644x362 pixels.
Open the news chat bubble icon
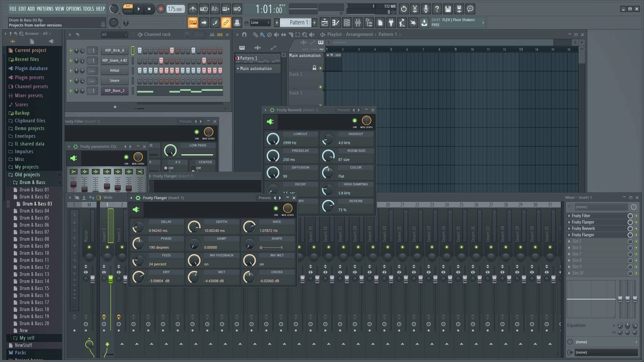pos(470,9)
